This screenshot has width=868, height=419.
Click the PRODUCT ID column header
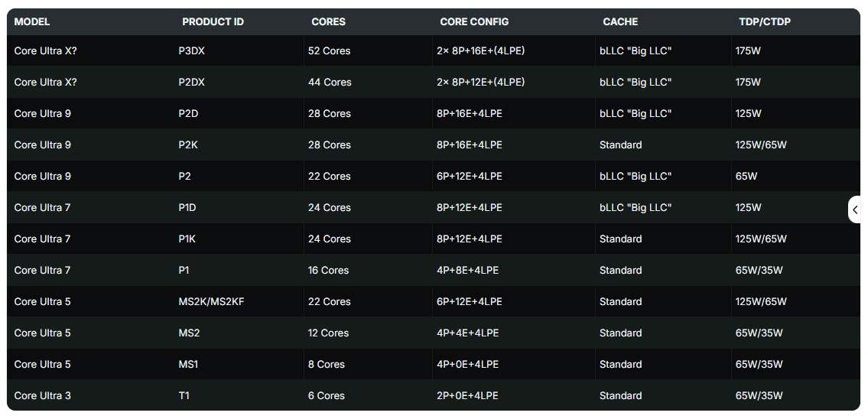213,21
